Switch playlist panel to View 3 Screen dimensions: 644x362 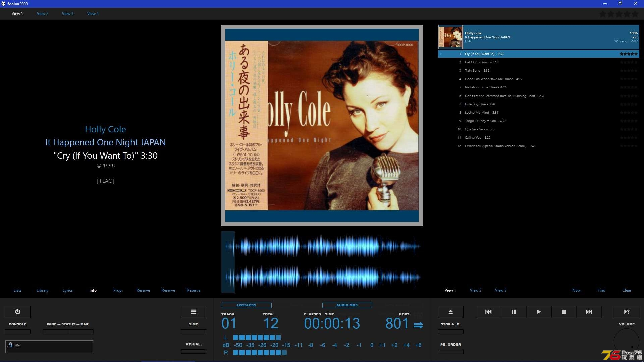click(x=501, y=290)
